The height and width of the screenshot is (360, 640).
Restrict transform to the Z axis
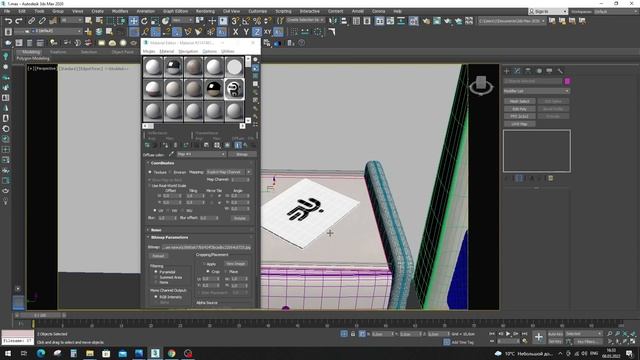click(x=257, y=31)
